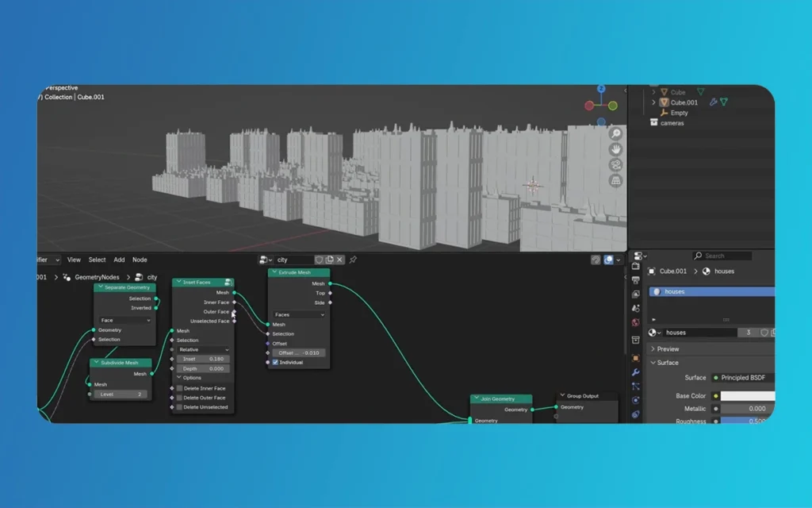812x508 pixels.
Task: Open the Add menu in node editor
Action: pyautogui.click(x=119, y=260)
